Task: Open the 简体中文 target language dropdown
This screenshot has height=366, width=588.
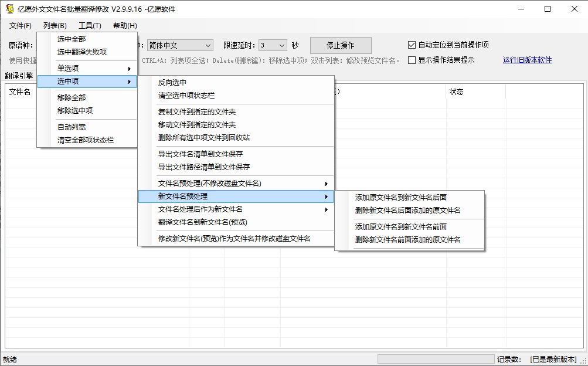Action: pos(180,45)
